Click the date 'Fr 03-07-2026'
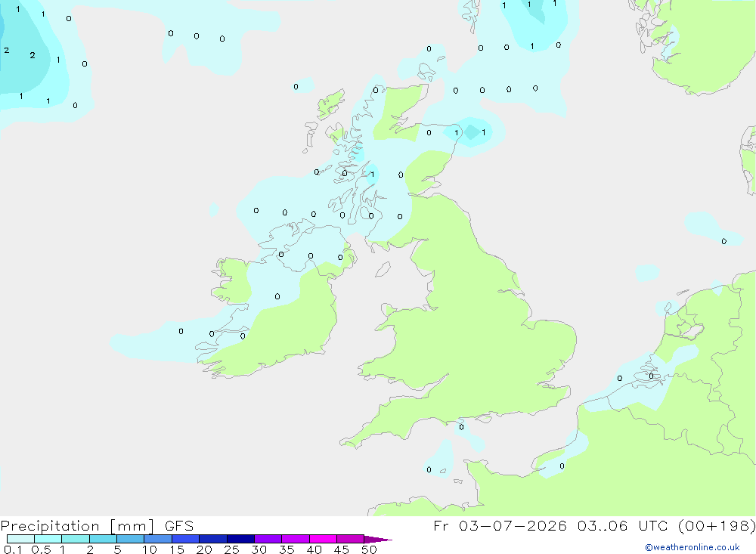The image size is (756, 554). click(x=500, y=526)
